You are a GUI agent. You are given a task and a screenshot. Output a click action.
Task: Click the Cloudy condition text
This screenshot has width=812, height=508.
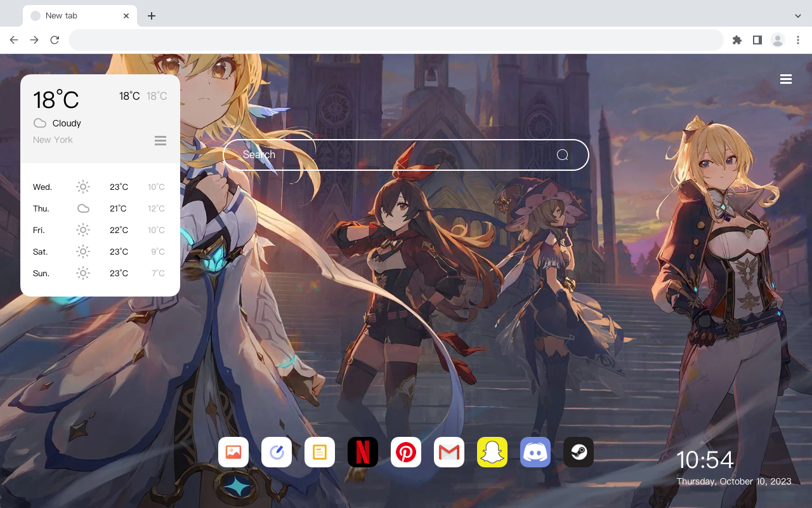point(67,123)
